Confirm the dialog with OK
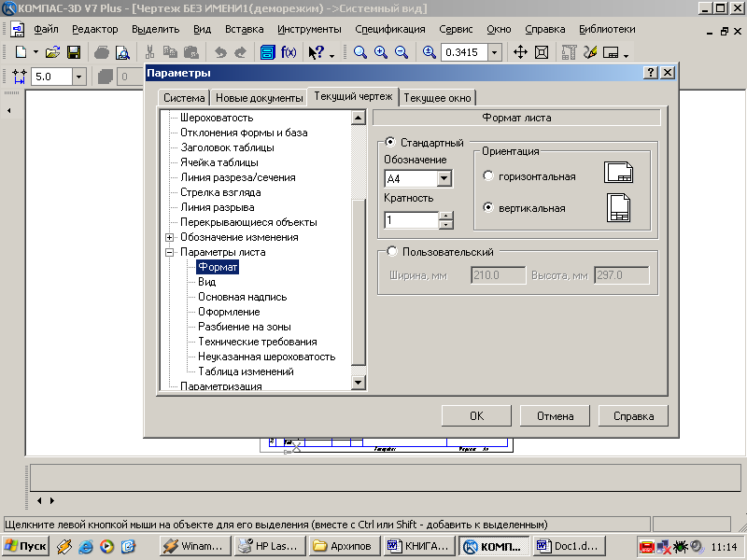Image resolution: width=747 pixels, height=560 pixels. coord(476,415)
